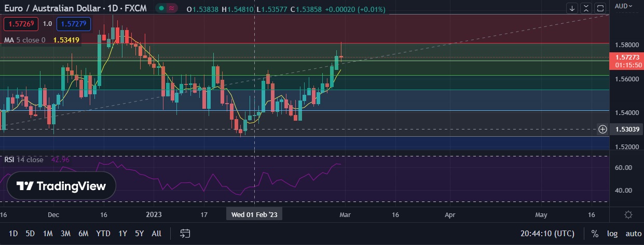
Task: Select the YTD time range
Action: (x=103, y=234)
